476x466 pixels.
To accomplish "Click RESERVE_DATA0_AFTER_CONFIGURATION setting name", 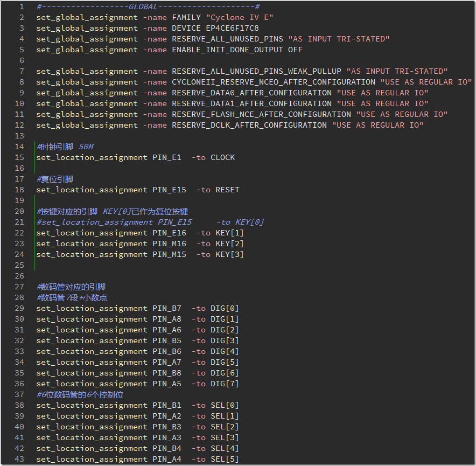I will pos(251,93).
